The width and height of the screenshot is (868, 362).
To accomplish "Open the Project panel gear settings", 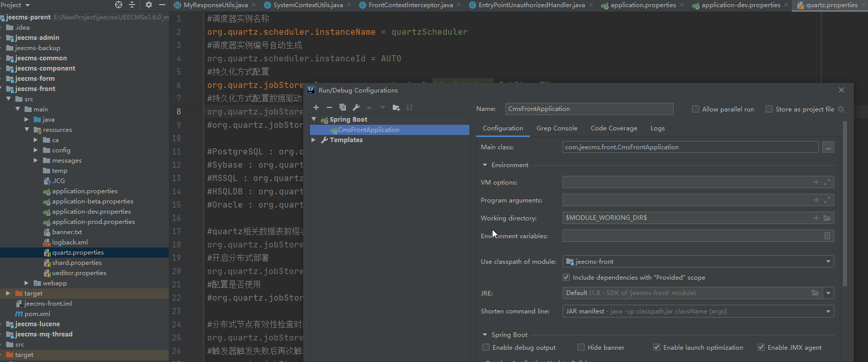I will [x=148, y=5].
